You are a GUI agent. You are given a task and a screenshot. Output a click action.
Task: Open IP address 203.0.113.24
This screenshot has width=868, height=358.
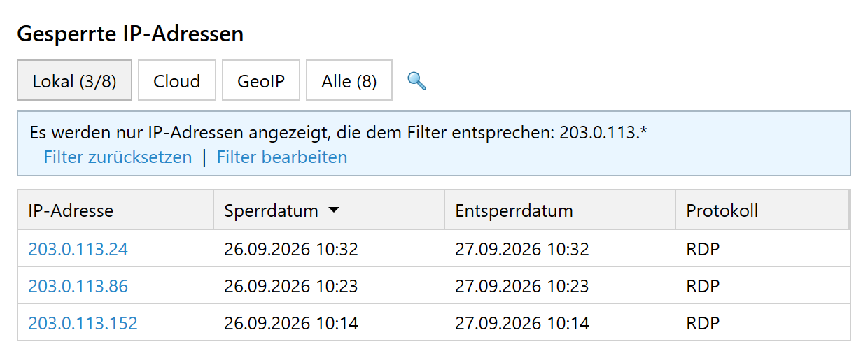pyautogui.click(x=78, y=249)
